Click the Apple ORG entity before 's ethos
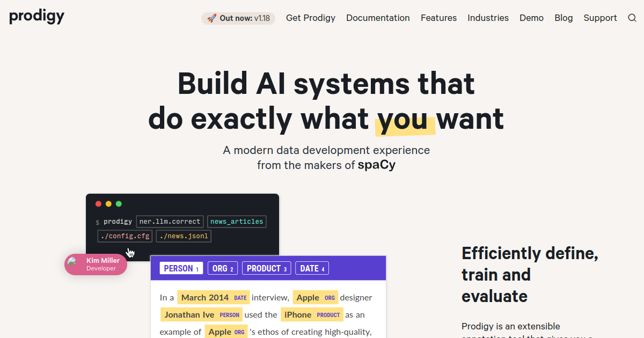Viewport: 644px width, 338px height. 226,332
